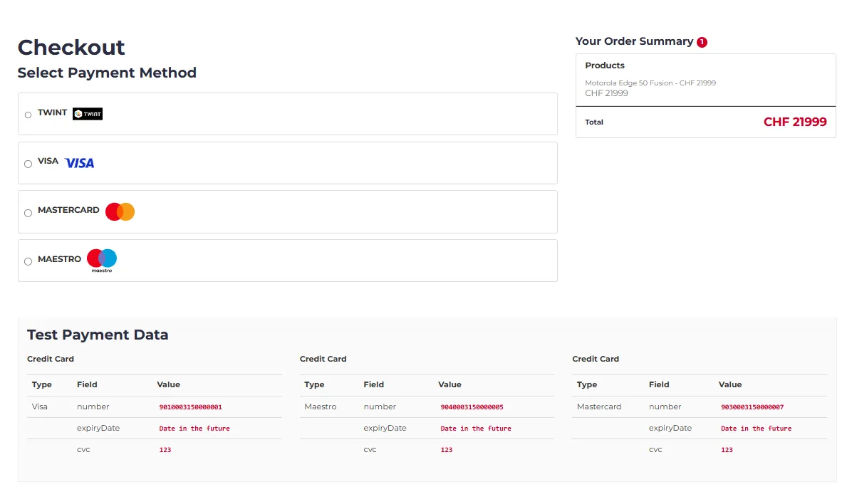
Task: Click the TWINT logo icon
Action: point(88,114)
